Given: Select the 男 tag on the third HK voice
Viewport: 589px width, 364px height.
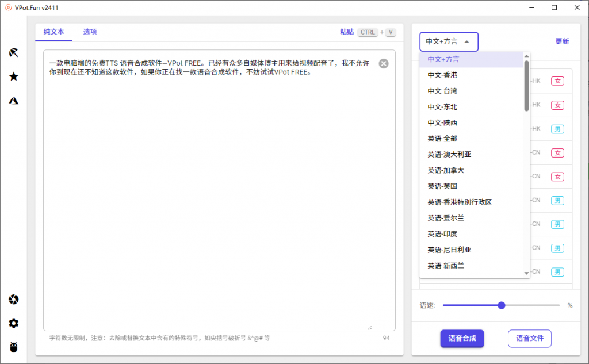Looking at the screenshot, I should pos(557,129).
